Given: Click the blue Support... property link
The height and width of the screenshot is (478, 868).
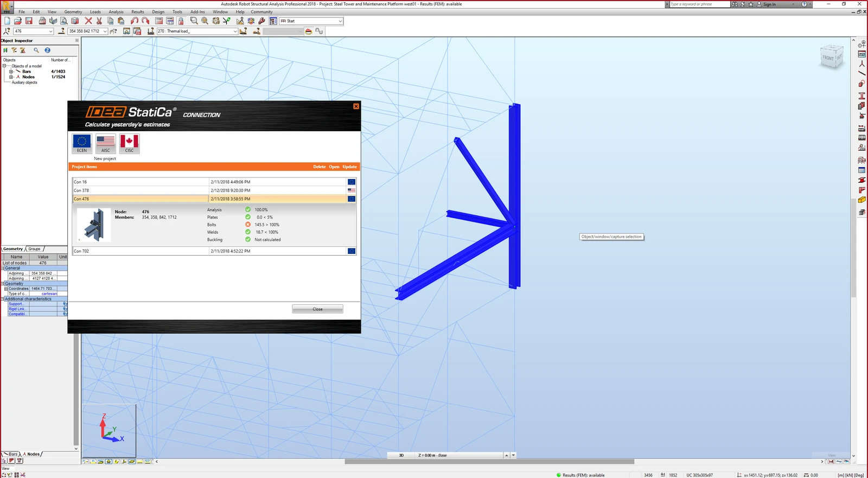Looking at the screenshot, I should [x=16, y=304].
